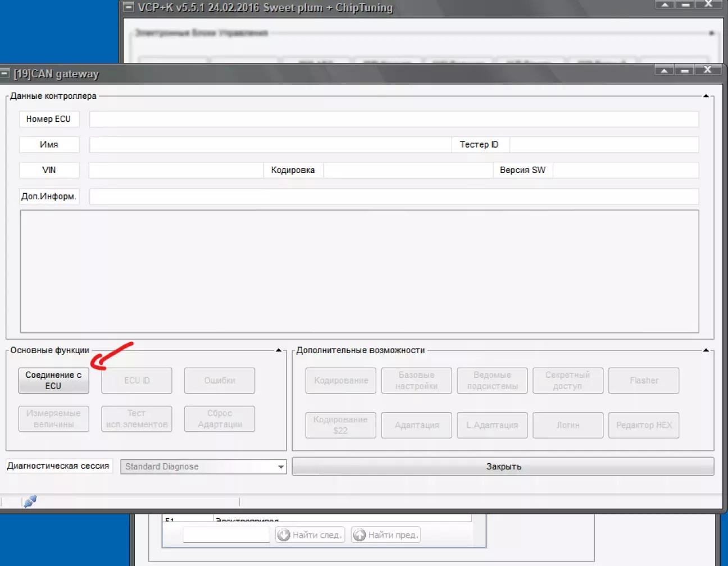The image size is (728, 566).
Task: Click the connection plug icon in status bar
Action: click(30, 501)
